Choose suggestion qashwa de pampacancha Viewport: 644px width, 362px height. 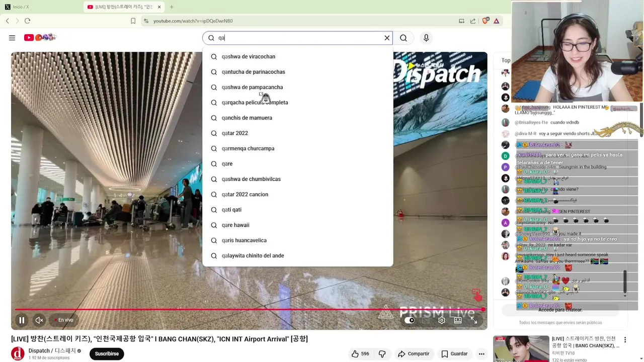click(x=297, y=87)
